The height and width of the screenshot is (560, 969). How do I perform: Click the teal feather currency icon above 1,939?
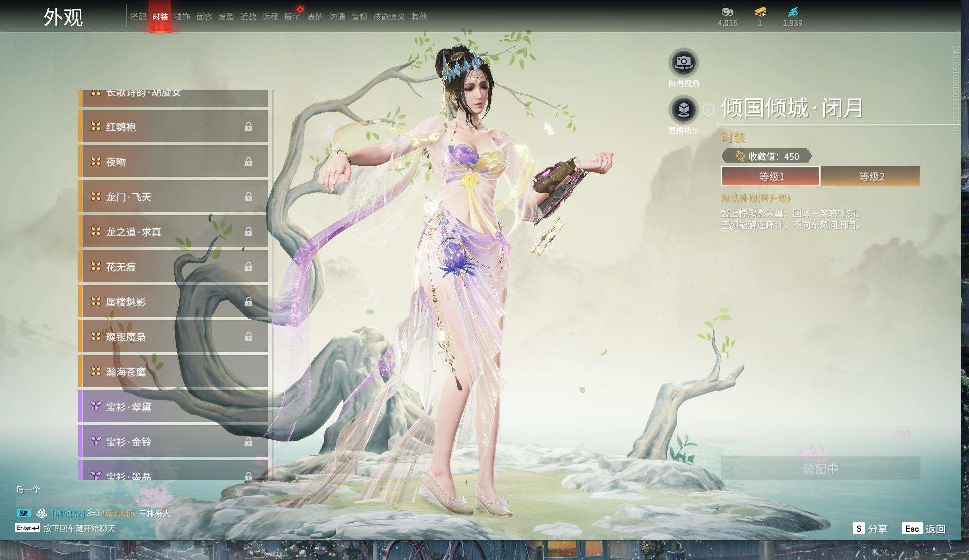tap(793, 12)
